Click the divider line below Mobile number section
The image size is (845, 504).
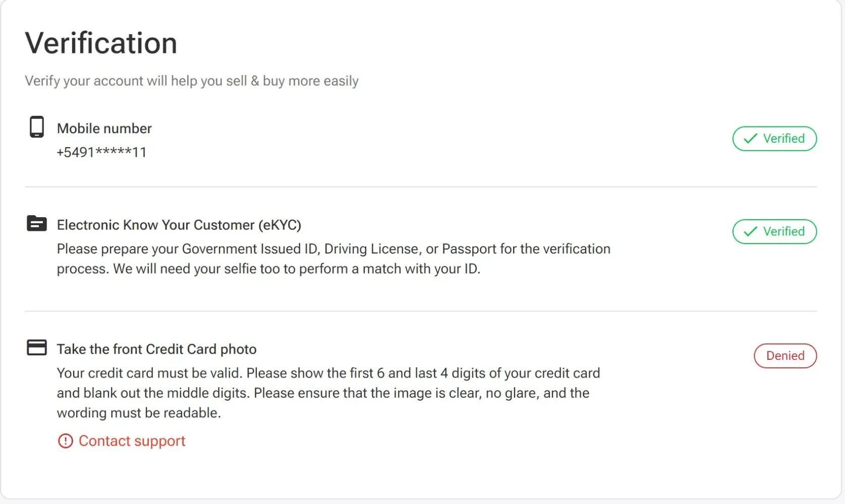421,187
